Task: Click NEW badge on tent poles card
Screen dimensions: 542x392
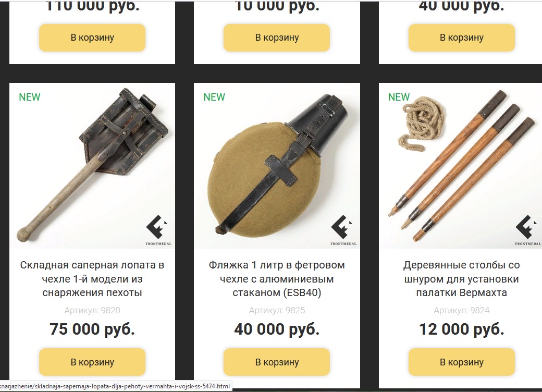Action: click(x=399, y=97)
